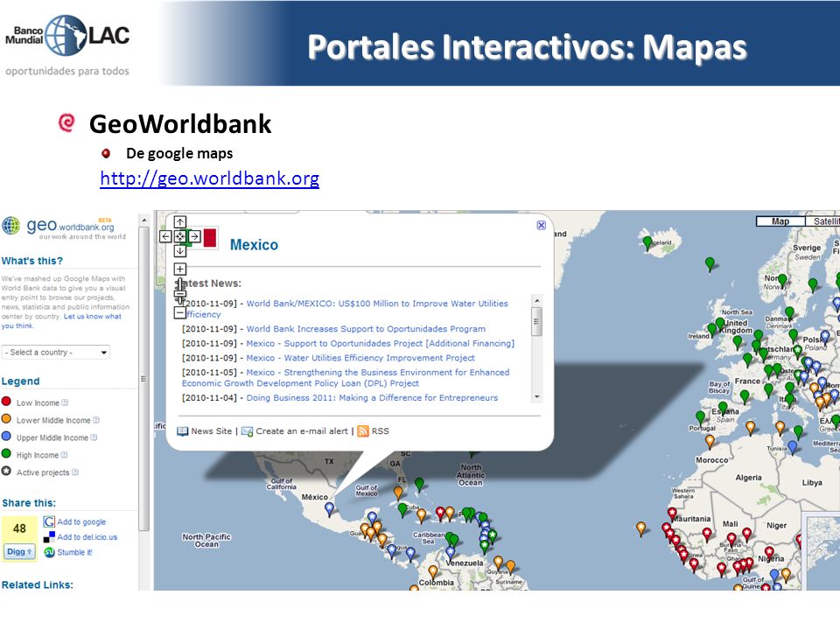The height and width of the screenshot is (630, 840).
Task: Click the Add to Google icon
Action: 49,521
